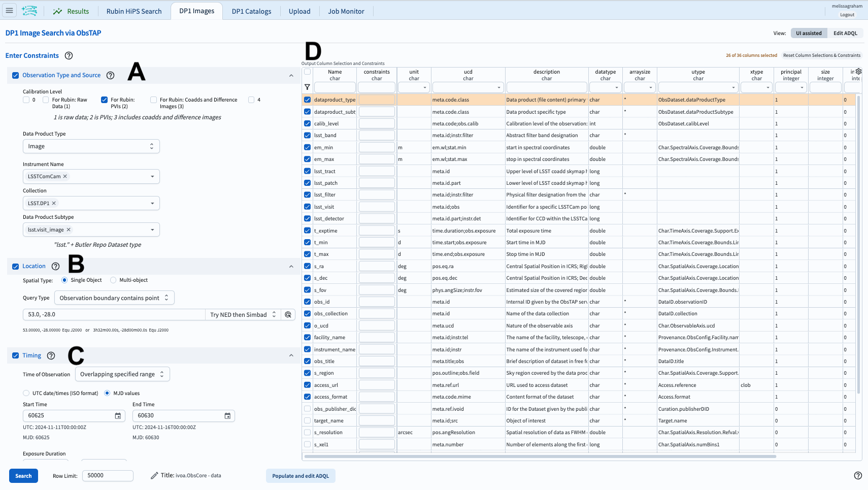Screen dimensions: 868x490
Task: Click the help icon at bottom right
Action: (857, 476)
